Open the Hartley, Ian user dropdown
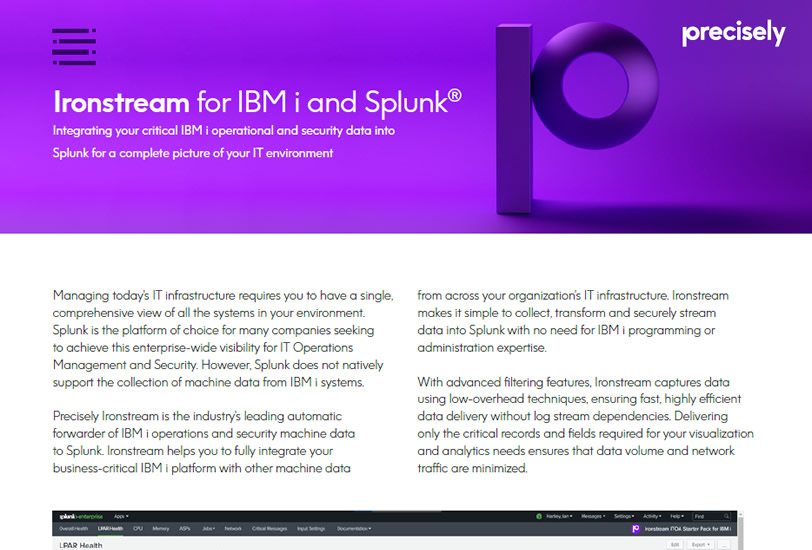Image resolution: width=812 pixels, height=550 pixels. (559, 516)
